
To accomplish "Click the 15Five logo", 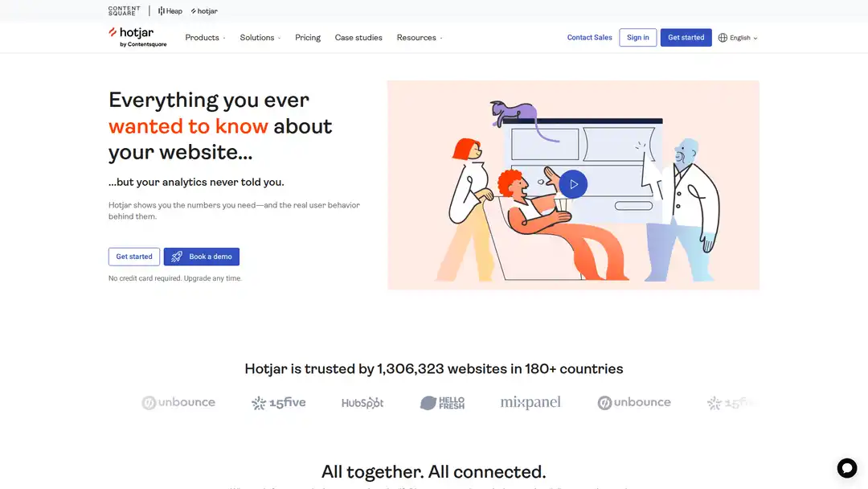I will click(x=278, y=402).
